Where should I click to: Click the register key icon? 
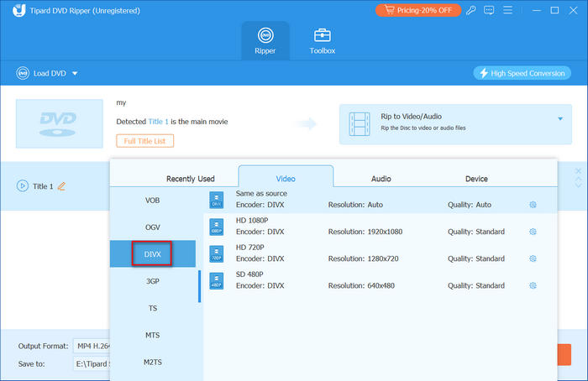click(470, 10)
